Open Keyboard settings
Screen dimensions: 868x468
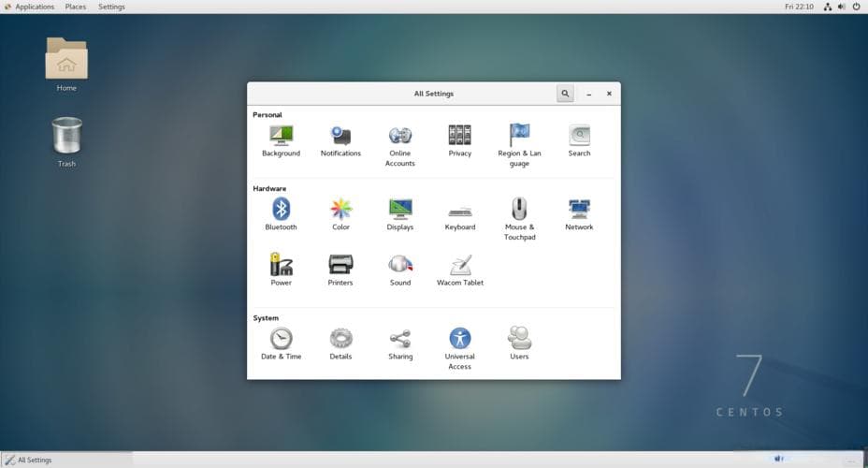click(460, 215)
